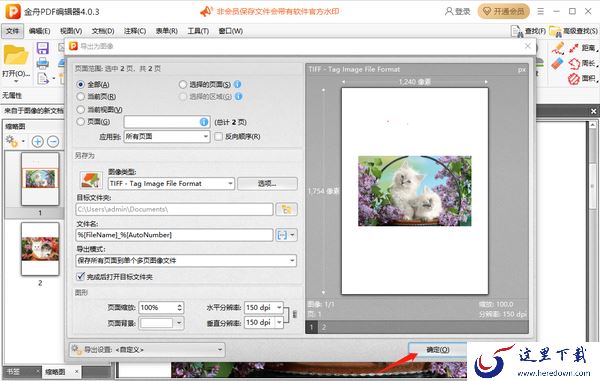Open the 文档(D) menu
The width and height of the screenshot is (600, 381).
point(103,31)
